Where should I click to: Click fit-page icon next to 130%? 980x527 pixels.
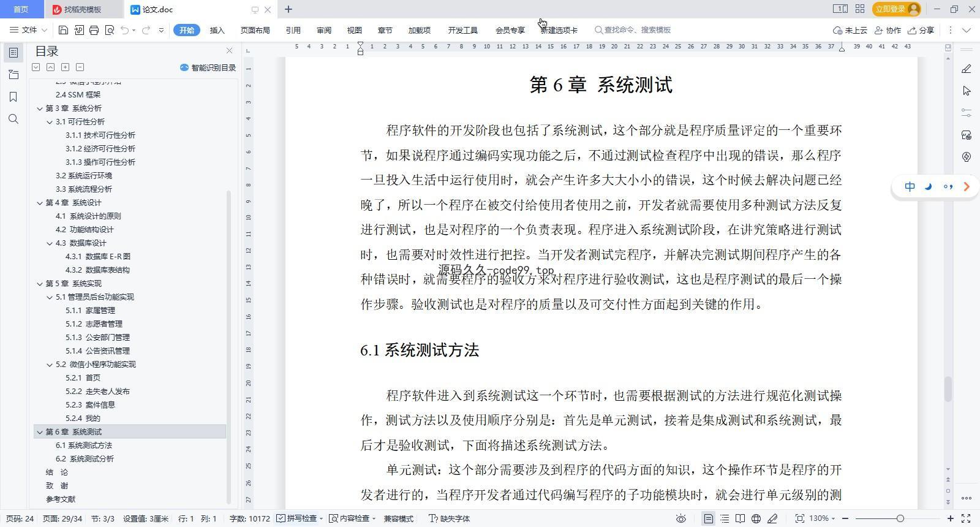(x=799, y=518)
